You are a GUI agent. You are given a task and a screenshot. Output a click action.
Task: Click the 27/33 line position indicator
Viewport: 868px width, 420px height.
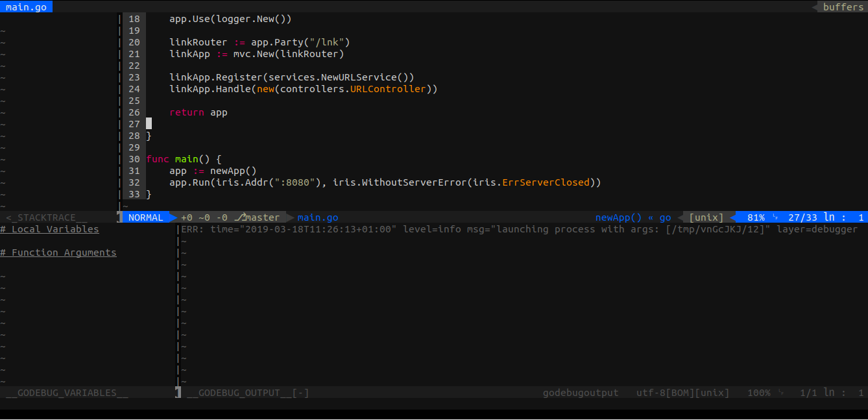click(803, 217)
